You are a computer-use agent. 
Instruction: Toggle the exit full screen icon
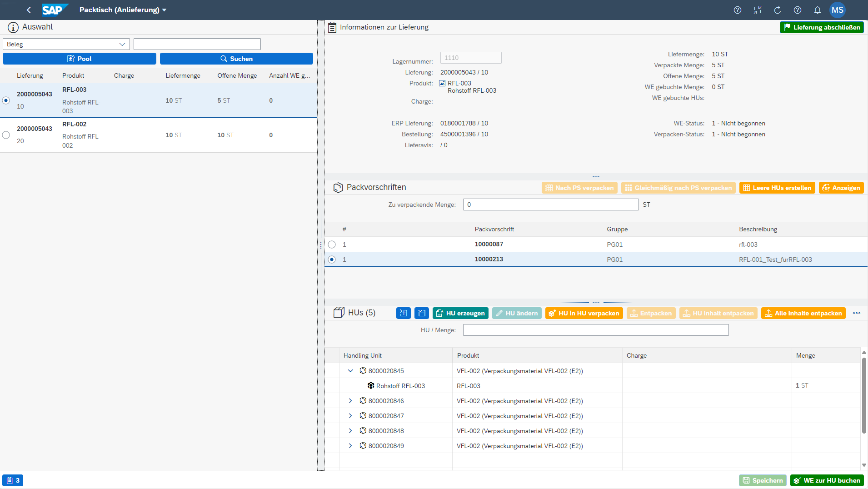(x=757, y=10)
